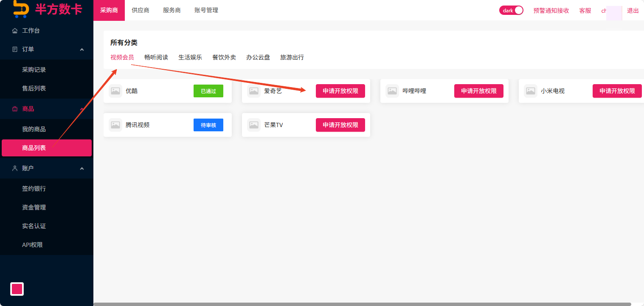Click the 小米电视 product name
The width and height of the screenshot is (644, 306).
click(x=553, y=91)
